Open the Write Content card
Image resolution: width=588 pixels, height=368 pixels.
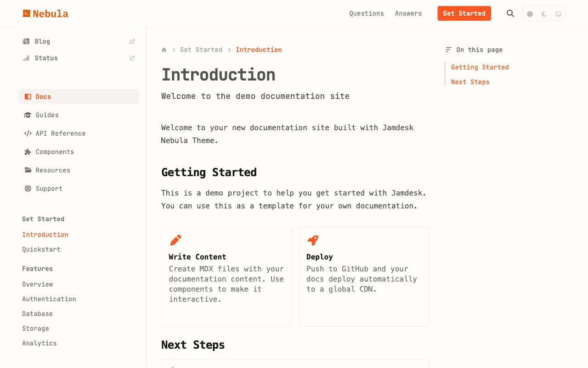pyautogui.click(x=226, y=276)
